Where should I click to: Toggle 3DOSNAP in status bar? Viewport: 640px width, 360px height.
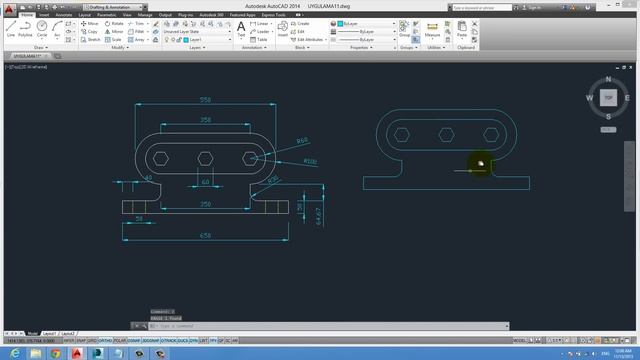(150, 340)
